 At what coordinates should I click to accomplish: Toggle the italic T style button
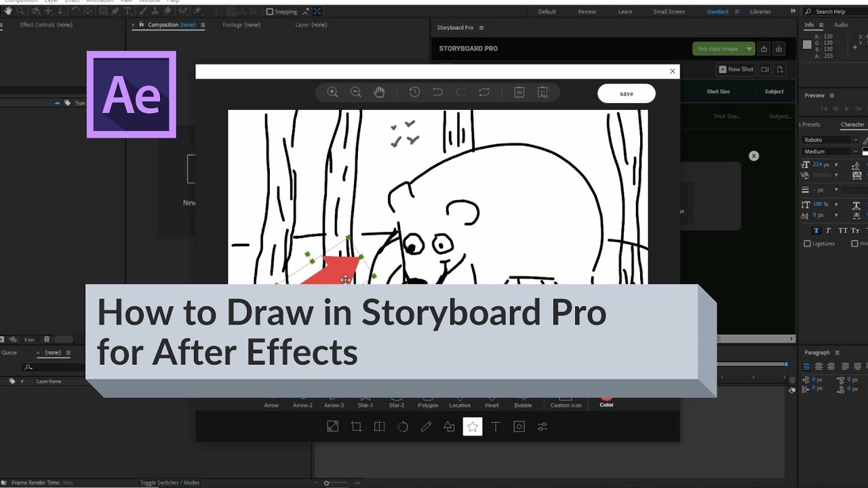click(x=829, y=230)
